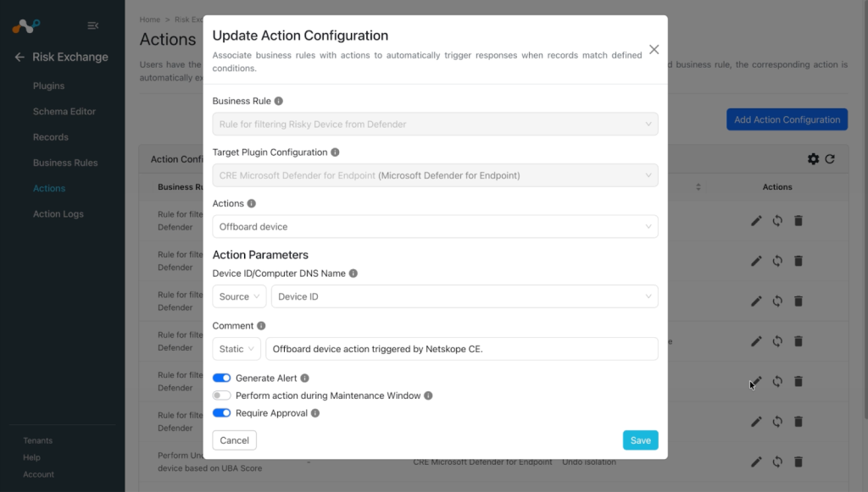
Task: Click the Require Approval info icon
Action: pyautogui.click(x=315, y=413)
